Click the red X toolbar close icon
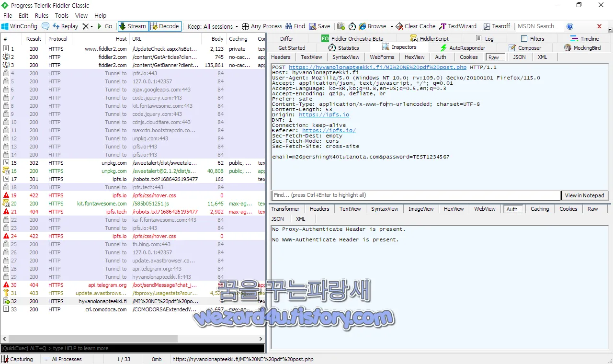The image size is (613, 364). 599,26
